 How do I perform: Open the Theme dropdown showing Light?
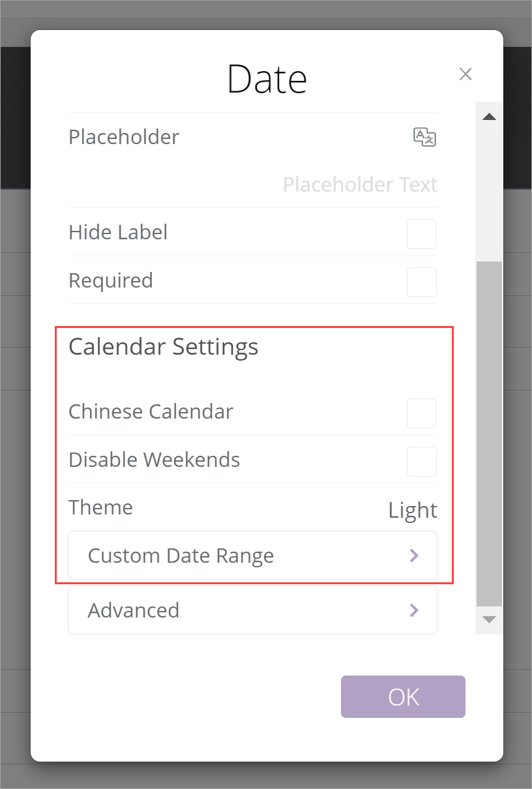412,510
